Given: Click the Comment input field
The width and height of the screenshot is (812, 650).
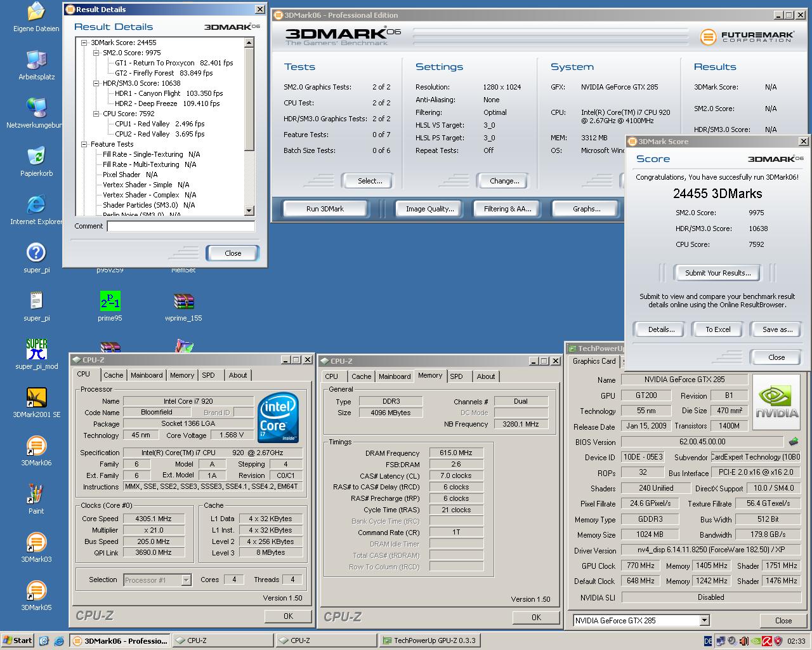Looking at the screenshot, I should (181, 226).
